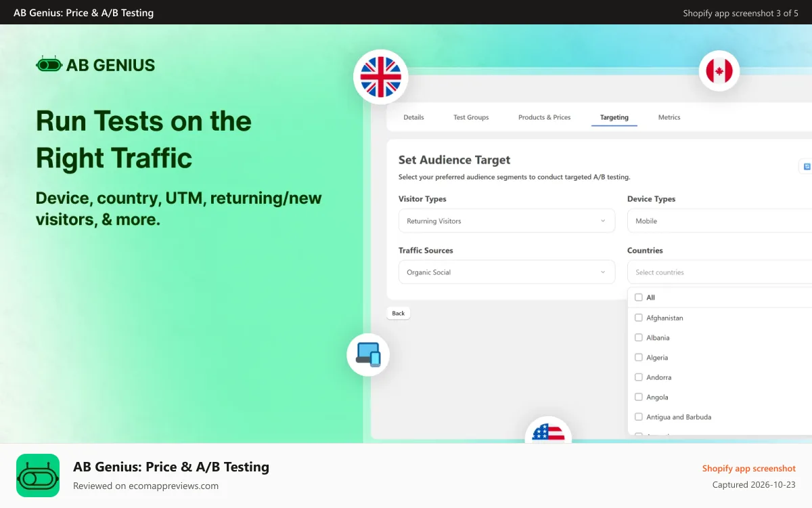Click the Select countries field
This screenshot has height=508, width=812.
point(719,272)
